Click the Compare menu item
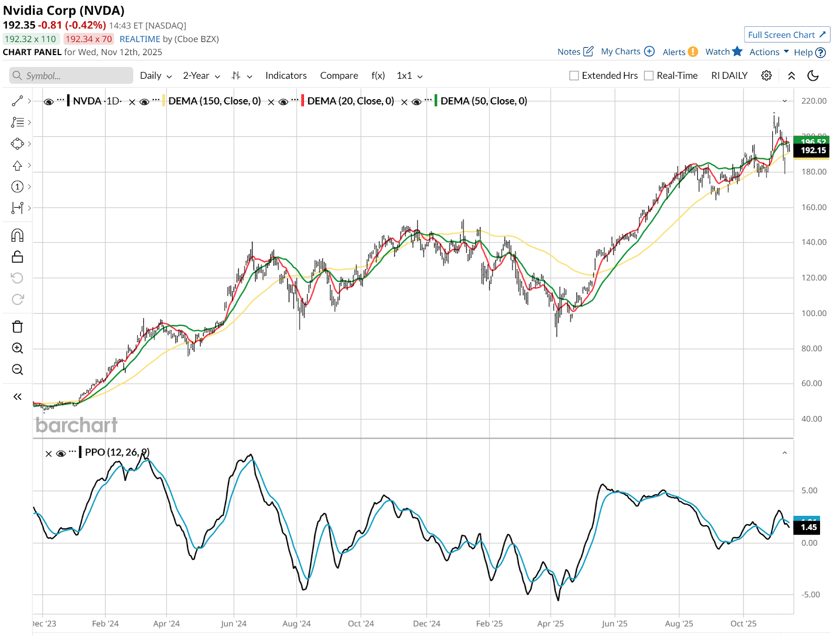840x636 pixels. click(339, 76)
